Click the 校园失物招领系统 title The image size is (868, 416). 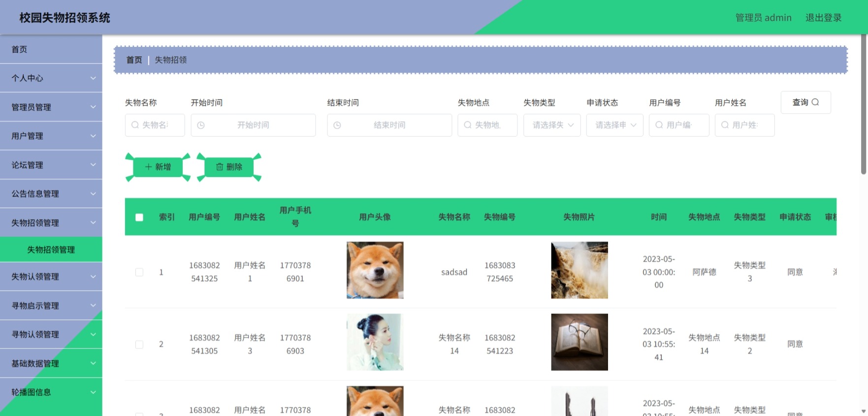click(x=64, y=18)
